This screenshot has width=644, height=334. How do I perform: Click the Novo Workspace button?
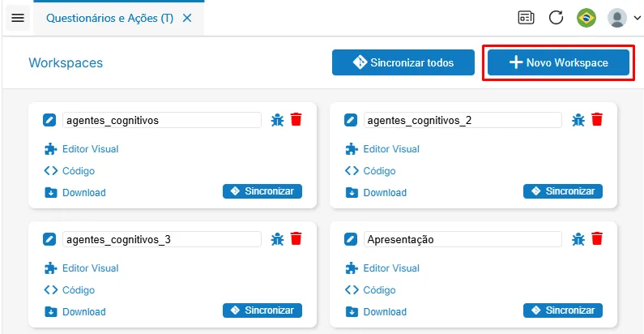pyautogui.click(x=558, y=62)
